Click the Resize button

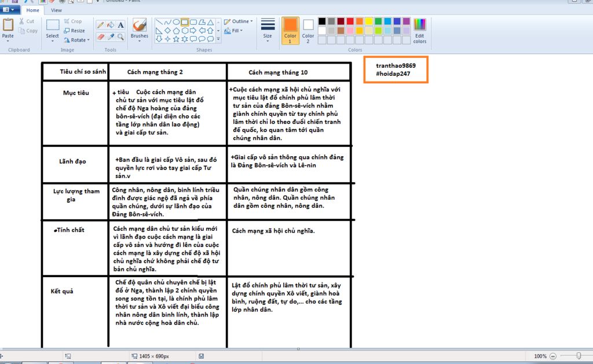(75, 31)
